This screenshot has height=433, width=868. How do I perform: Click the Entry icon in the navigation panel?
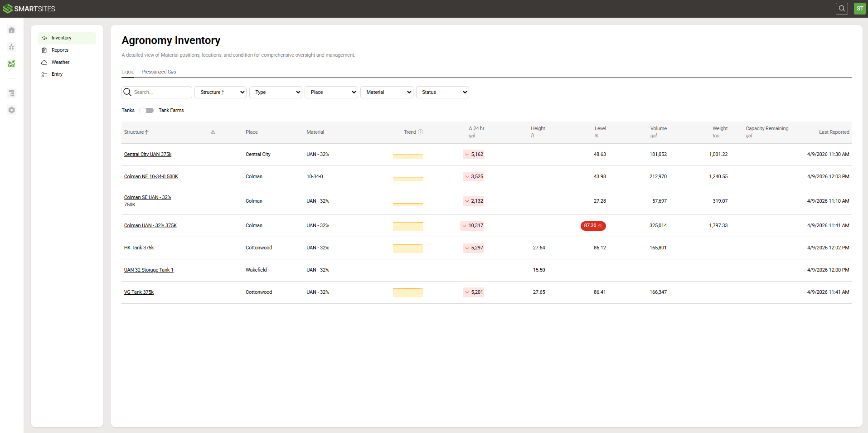point(44,74)
